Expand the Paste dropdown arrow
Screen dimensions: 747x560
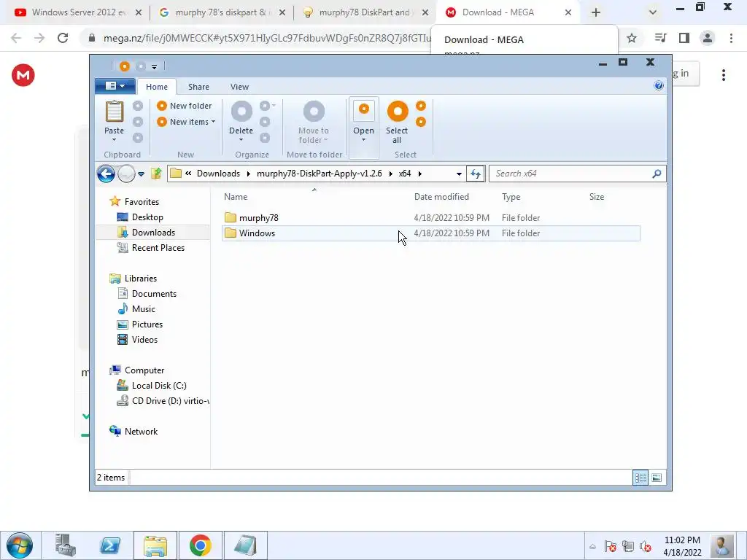[115, 139]
